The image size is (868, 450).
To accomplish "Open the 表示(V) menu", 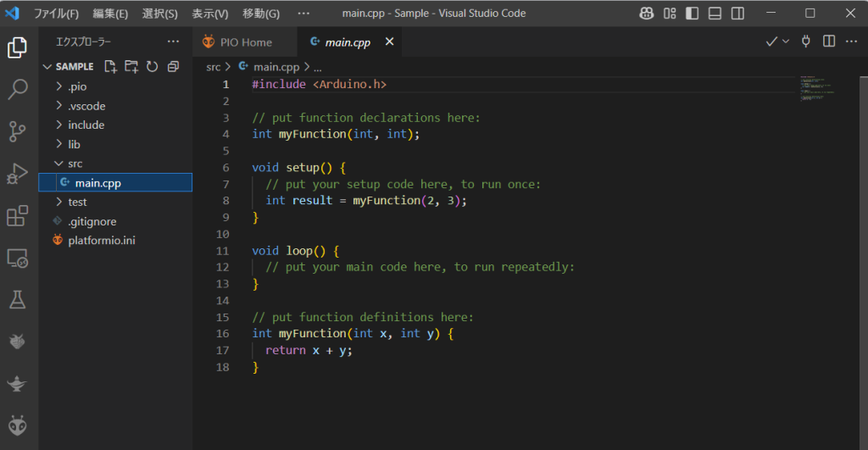I will point(209,14).
